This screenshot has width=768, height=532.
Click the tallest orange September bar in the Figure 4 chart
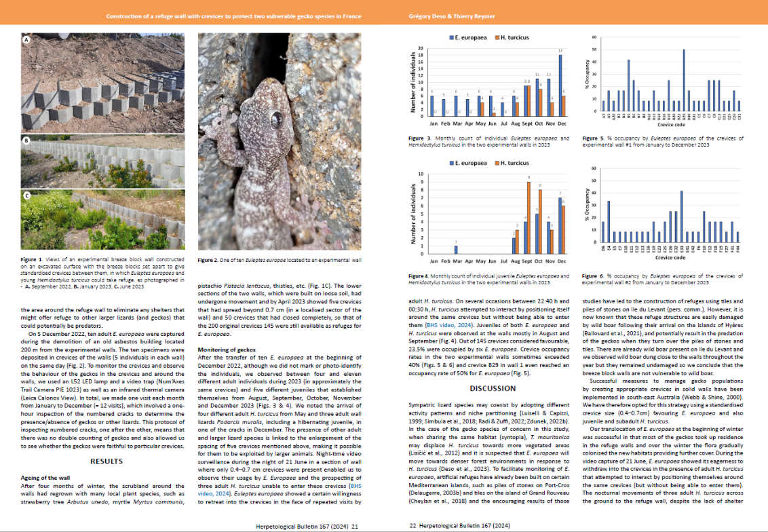click(x=528, y=218)
